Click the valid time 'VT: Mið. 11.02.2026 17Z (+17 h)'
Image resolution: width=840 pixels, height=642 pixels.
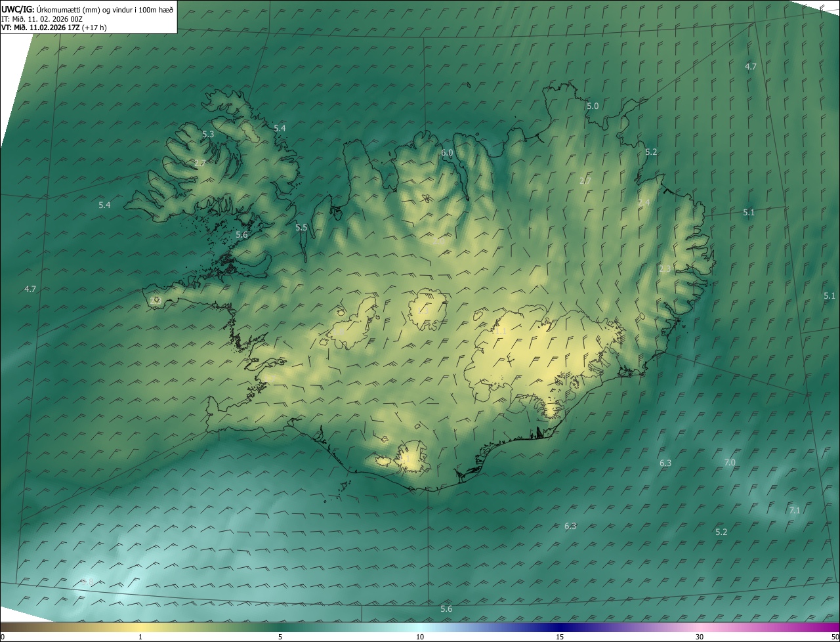[x=54, y=28]
